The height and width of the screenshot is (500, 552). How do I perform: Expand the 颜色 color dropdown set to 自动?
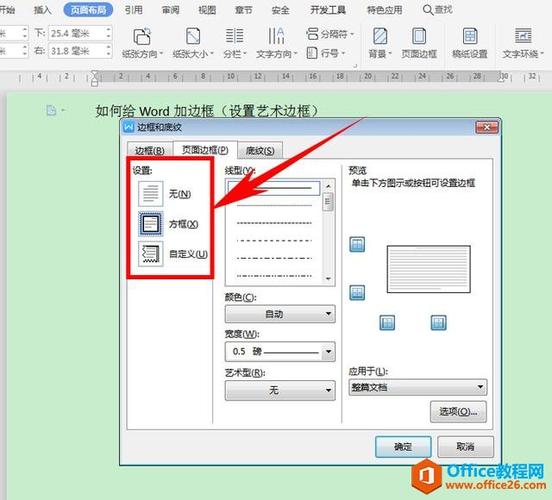[280, 314]
